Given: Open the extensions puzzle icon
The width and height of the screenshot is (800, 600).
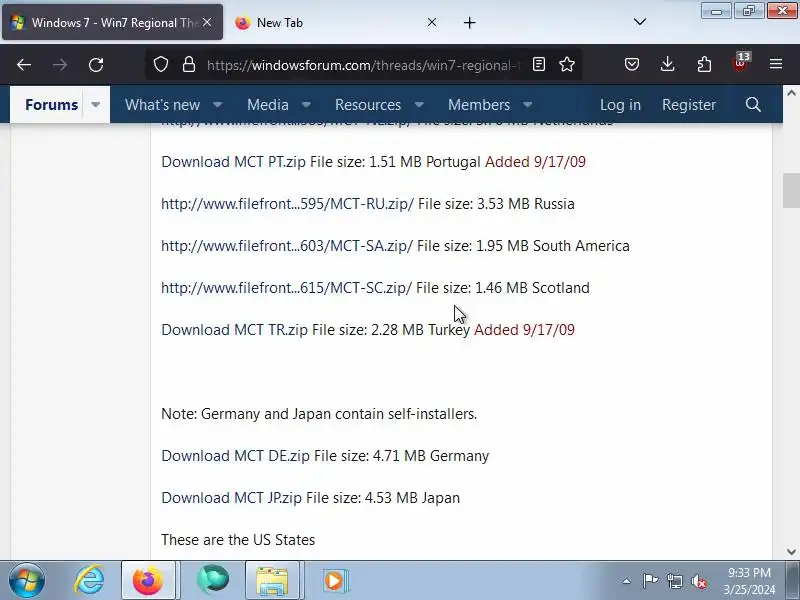Looking at the screenshot, I should (704, 64).
